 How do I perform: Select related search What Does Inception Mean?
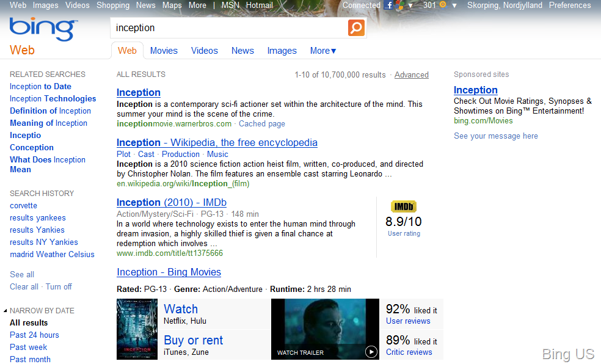[48, 164]
